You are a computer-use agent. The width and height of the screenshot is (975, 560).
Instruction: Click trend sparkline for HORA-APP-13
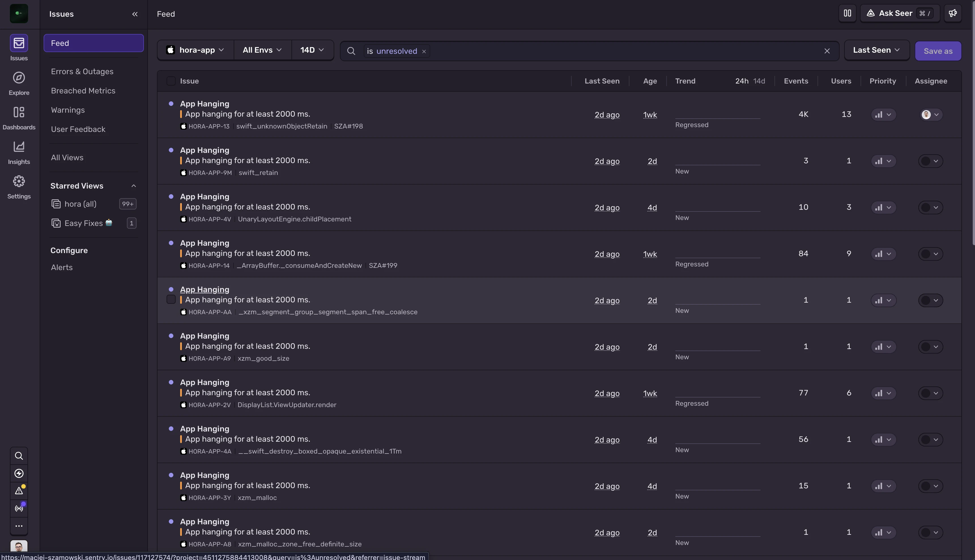pos(718,114)
